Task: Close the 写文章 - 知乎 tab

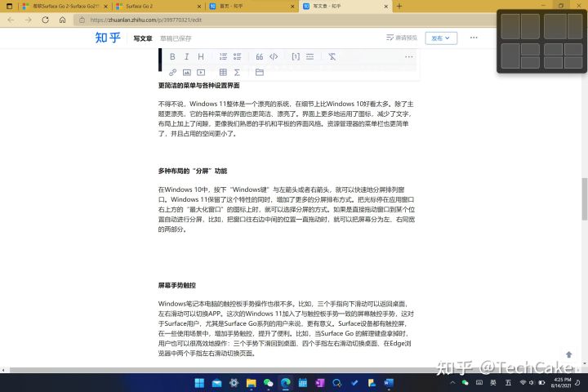Action: (x=385, y=7)
